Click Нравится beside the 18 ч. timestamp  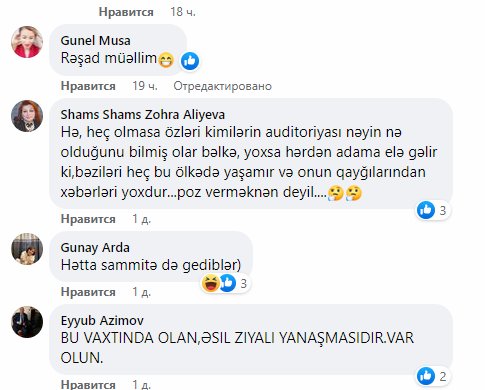pyautogui.click(x=126, y=12)
